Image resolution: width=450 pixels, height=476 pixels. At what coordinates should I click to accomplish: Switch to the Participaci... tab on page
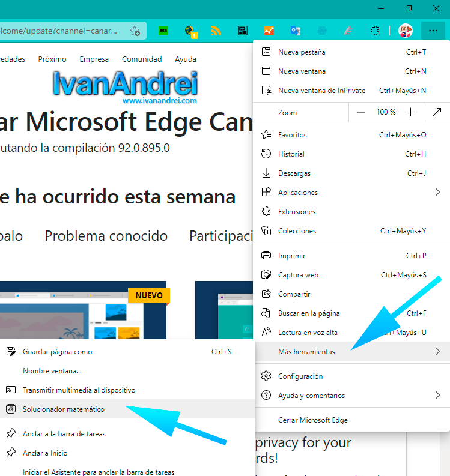coord(221,236)
